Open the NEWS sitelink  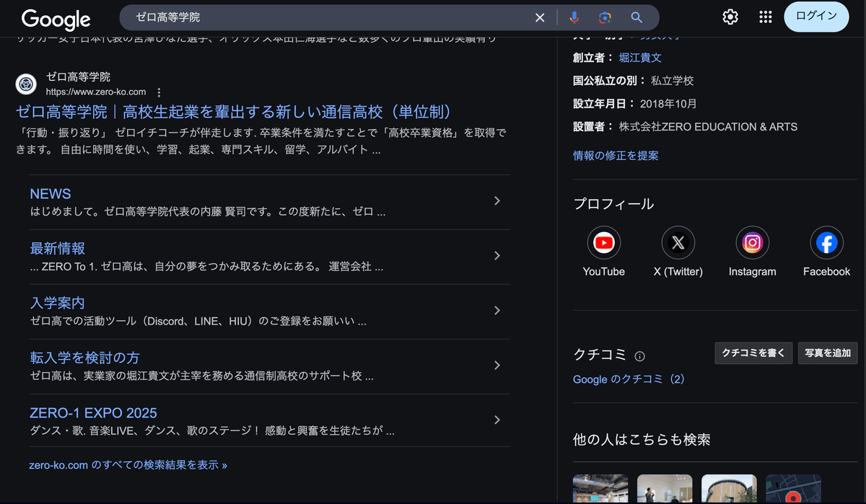pos(51,194)
